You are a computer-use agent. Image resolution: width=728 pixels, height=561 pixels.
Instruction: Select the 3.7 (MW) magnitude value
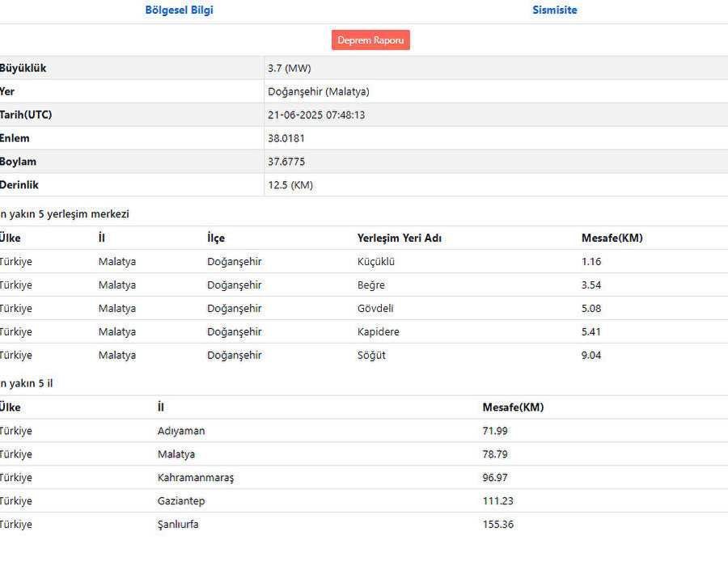tap(289, 69)
